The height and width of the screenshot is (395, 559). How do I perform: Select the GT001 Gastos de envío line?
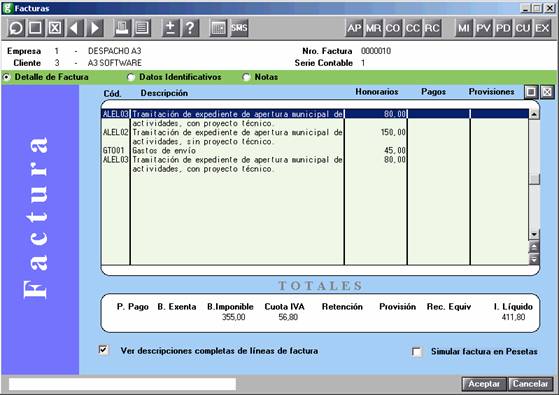point(315,151)
